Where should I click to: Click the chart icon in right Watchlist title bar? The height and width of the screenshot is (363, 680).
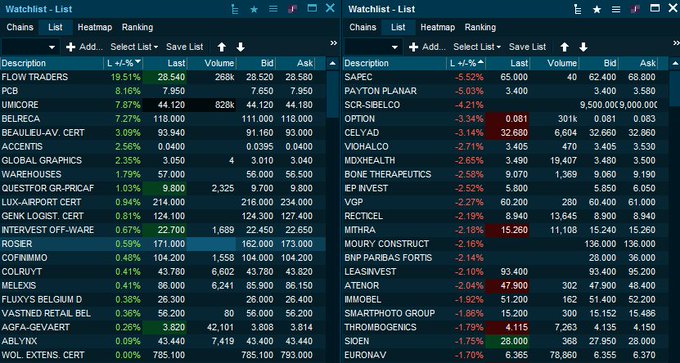pyautogui.click(x=578, y=9)
